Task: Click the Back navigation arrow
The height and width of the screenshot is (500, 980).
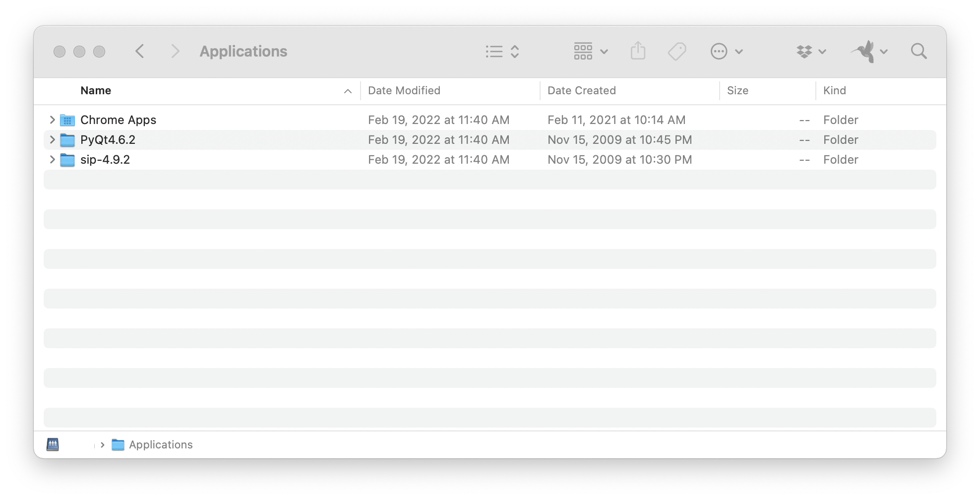Action: 140,51
